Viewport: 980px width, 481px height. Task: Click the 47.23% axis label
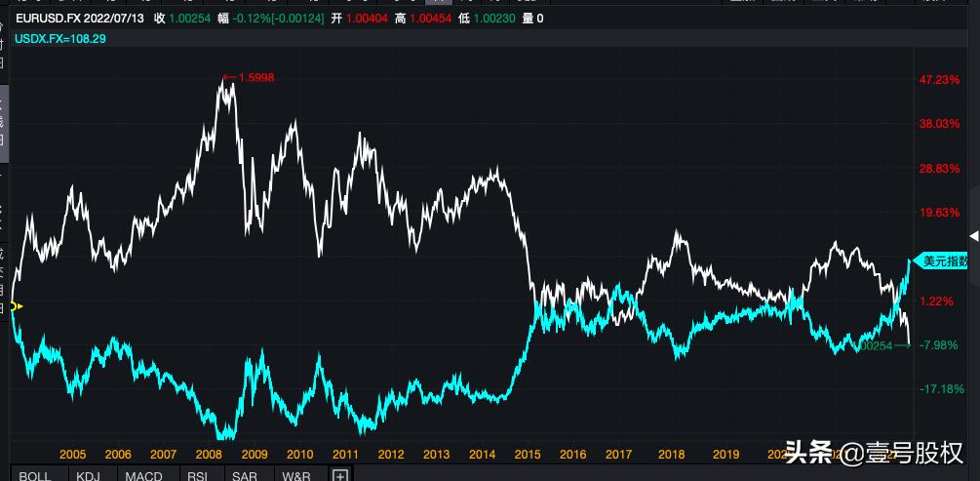939,79
